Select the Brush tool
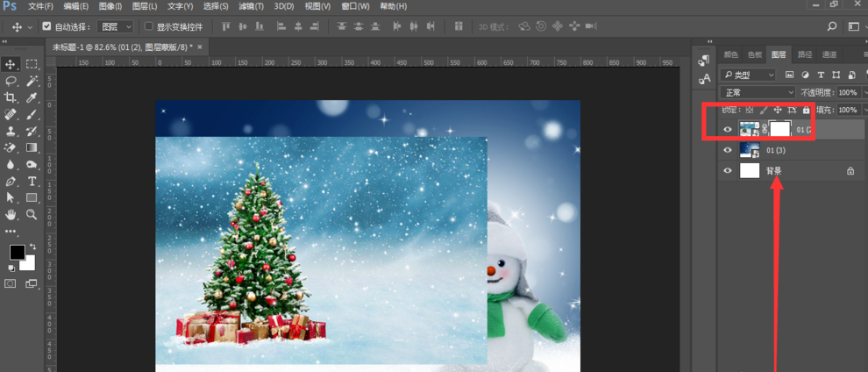 click(x=32, y=115)
